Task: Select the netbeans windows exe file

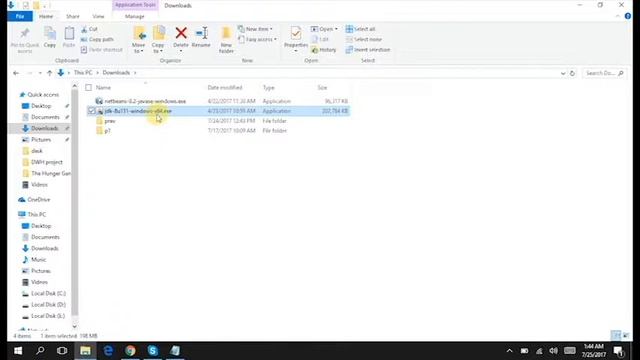Action: pyautogui.click(x=145, y=101)
